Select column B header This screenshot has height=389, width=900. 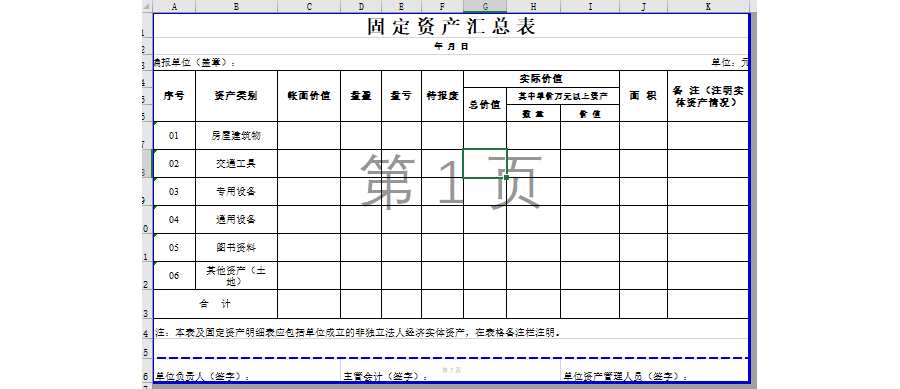pyautogui.click(x=236, y=6)
